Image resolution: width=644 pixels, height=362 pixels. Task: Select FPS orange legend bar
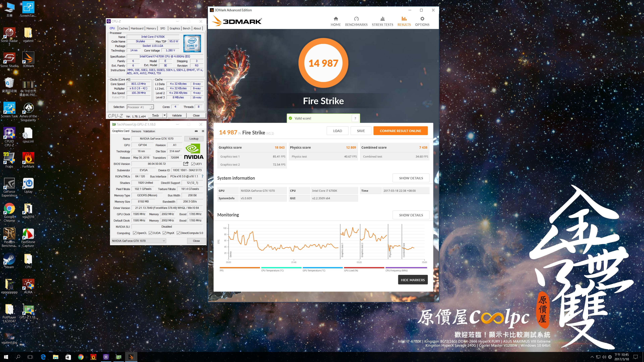tap(239, 268)
